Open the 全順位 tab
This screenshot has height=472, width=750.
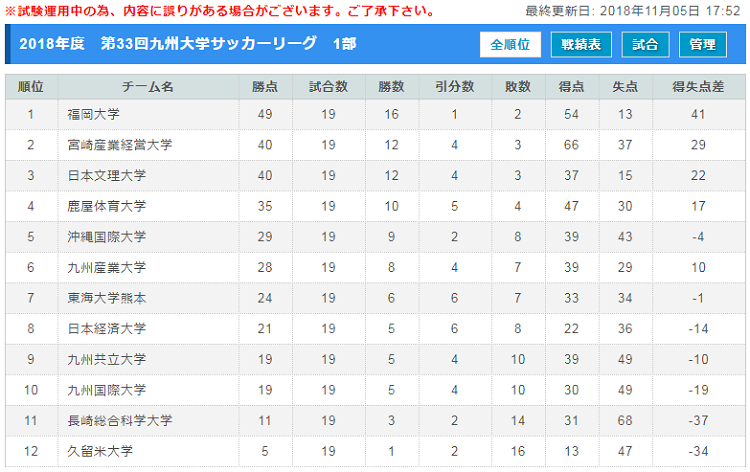pyautogui.click(x=510, y=44)
